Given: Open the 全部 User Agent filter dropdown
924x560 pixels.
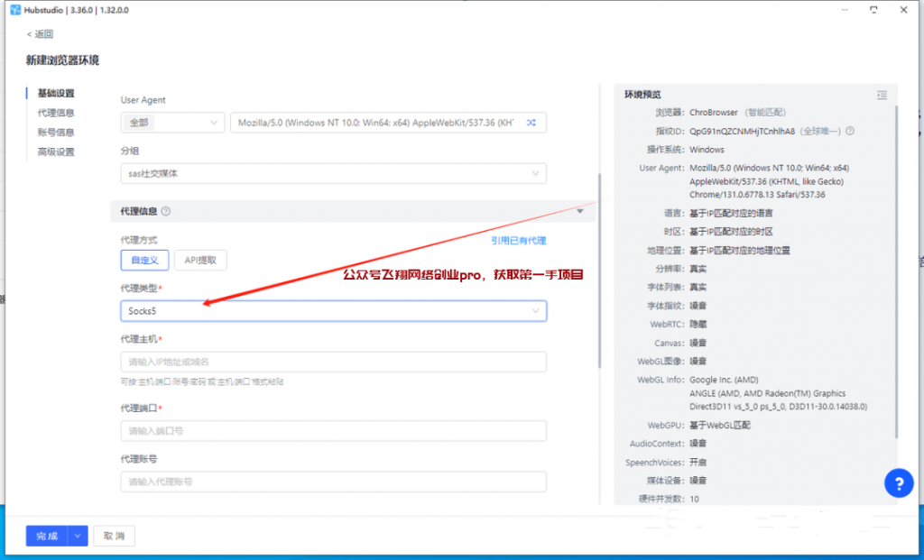Looking at the screenshot, I should coord(171,122).
